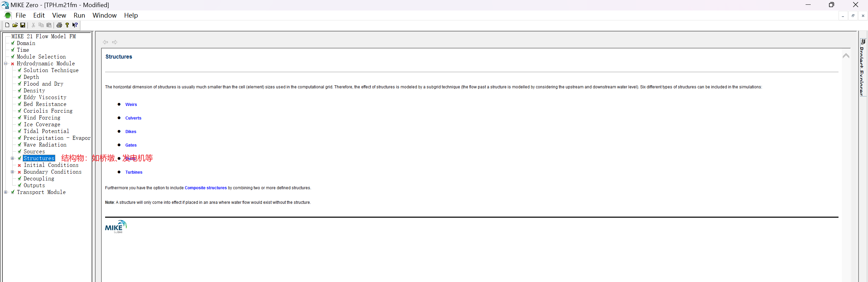Open the View menu
This screenshot has width=868, height=282.
click(x=59, y=16)
